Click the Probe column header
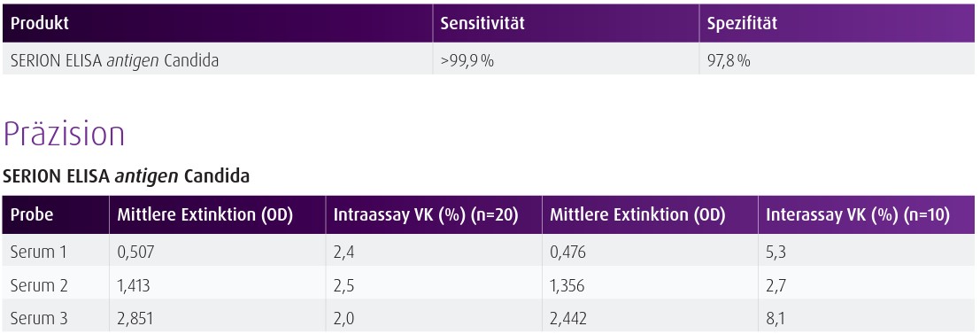 coord(32,215)
